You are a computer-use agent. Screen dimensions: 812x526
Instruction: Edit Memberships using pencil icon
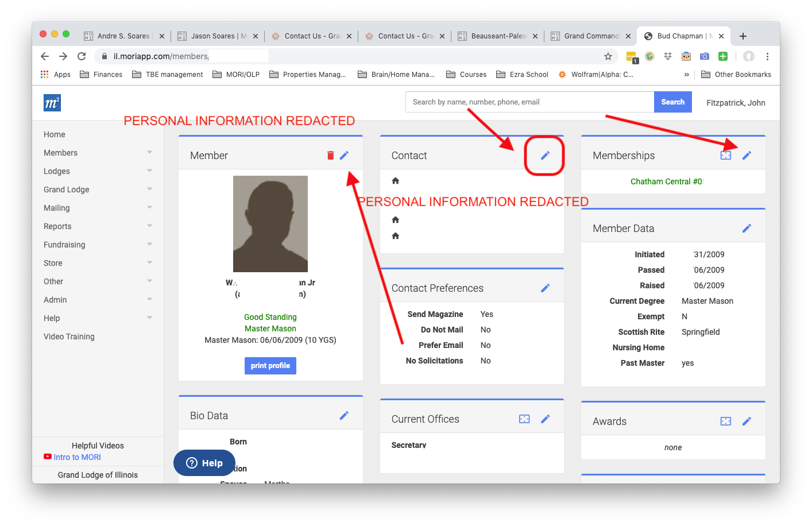[747, 156]
